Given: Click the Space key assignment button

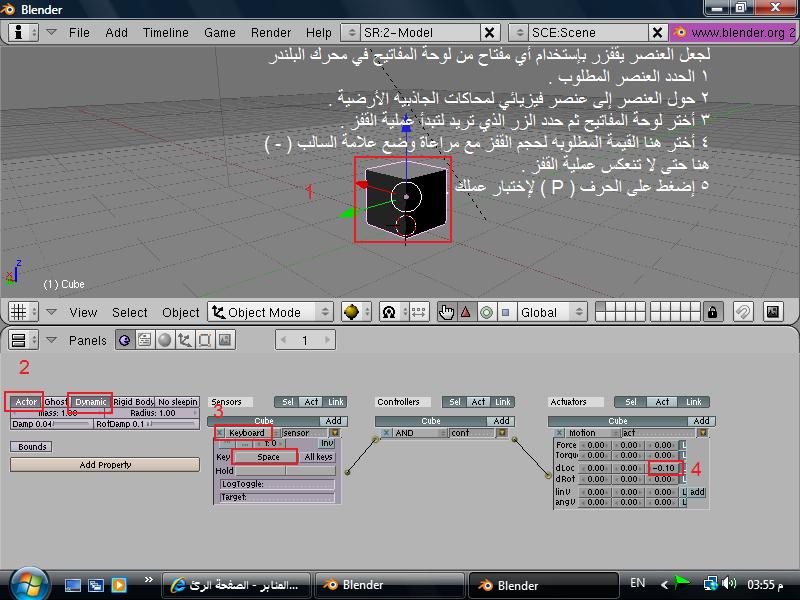Looking at the screenshot, I should [266, 457].
